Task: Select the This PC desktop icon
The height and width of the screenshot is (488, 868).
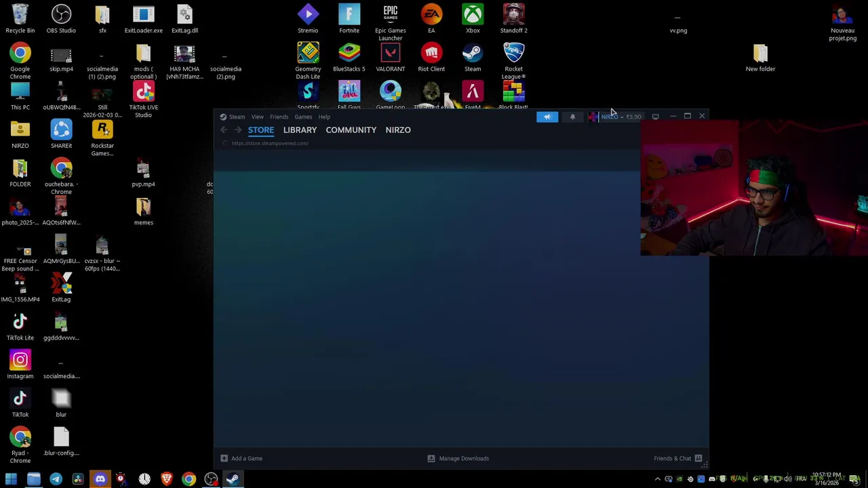Action: point(20,96)
